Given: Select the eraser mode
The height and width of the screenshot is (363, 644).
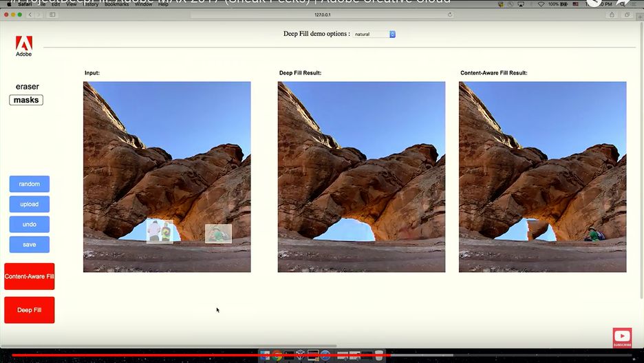Looking at the screenshot, I should (28, 87).
